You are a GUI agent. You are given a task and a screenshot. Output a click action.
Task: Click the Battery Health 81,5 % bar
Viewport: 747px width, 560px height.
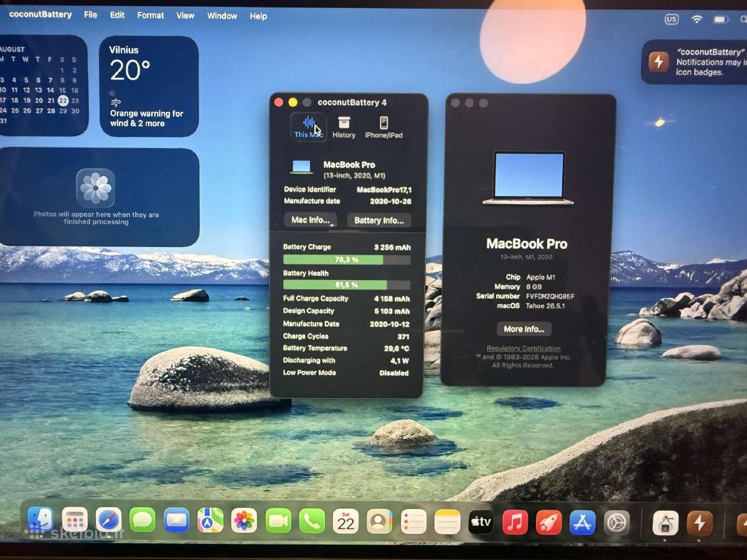tap(347, 284)
